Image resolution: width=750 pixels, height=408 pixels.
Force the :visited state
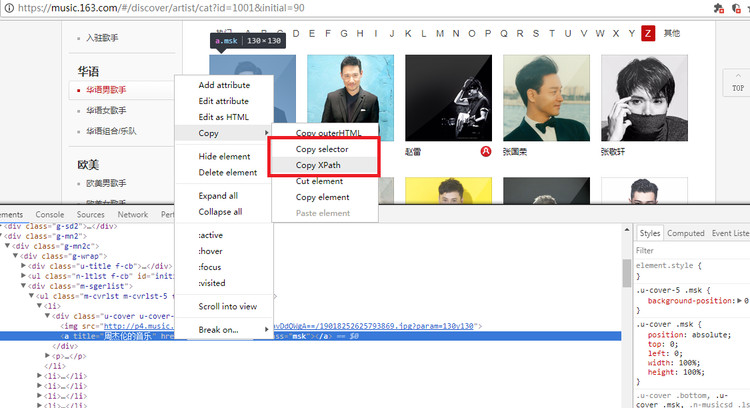tap(224, 283)
